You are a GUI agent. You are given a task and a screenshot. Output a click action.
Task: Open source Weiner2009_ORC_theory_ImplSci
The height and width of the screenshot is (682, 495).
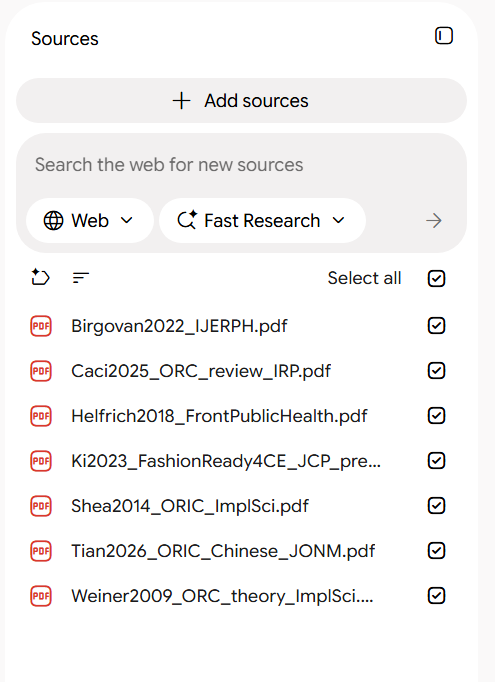[x=222, y=596]
